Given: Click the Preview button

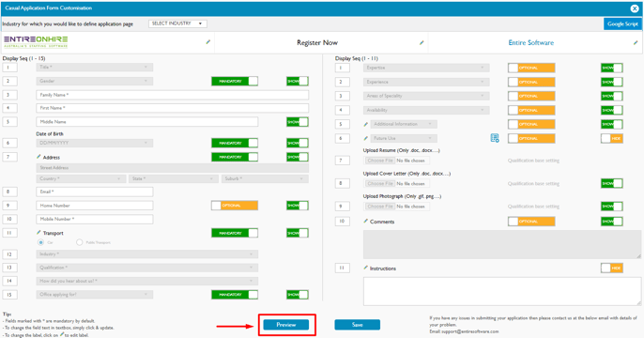Looking at the screenshot, I should point(286,325).
